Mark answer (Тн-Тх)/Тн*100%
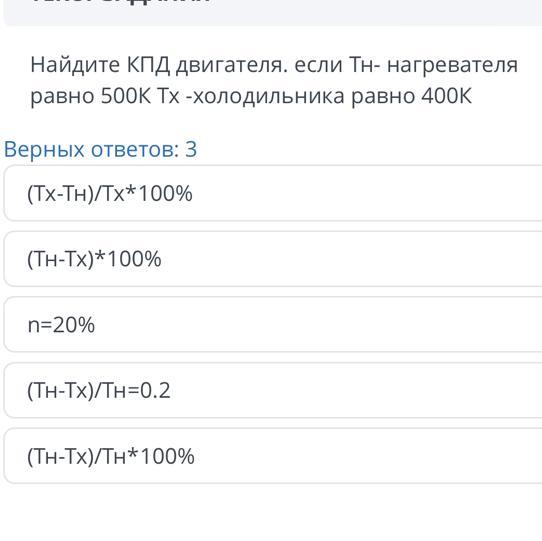Image resolution: width=542 pixels, height=541 pixels. [x=273, y=456]
